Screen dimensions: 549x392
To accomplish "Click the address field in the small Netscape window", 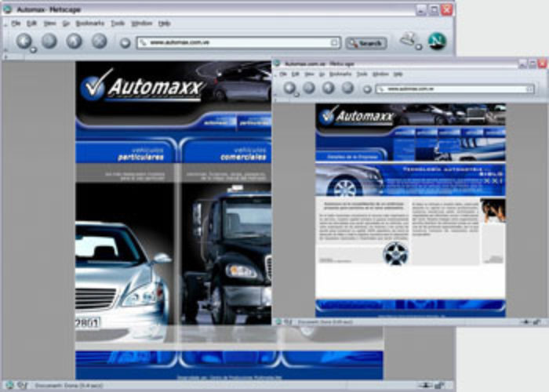I will coord(456,89).
